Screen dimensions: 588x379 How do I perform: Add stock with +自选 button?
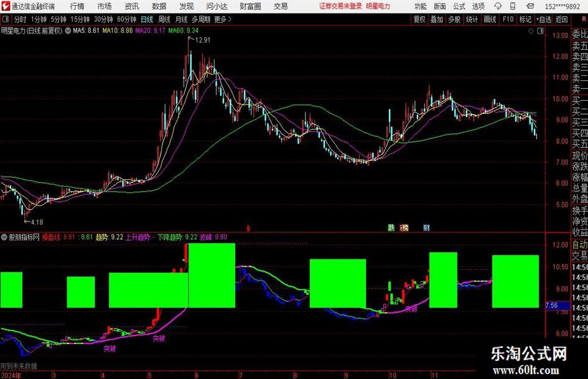(x=543, y=19)
